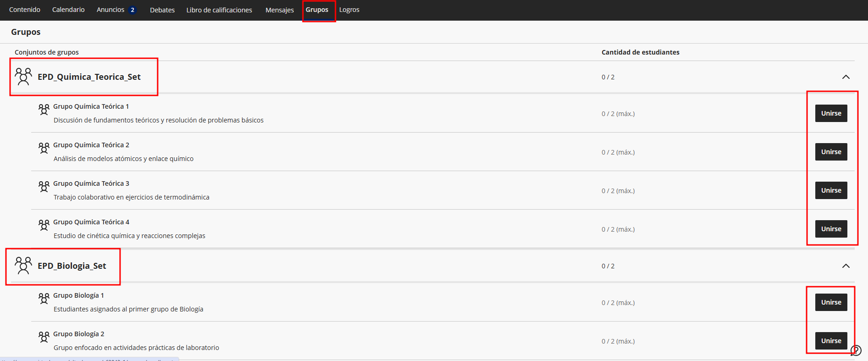Click the EPD_Quimica_Teorica_Set group set icon
The height and width of the screenshot is (361, 868).
pos(23,77)
